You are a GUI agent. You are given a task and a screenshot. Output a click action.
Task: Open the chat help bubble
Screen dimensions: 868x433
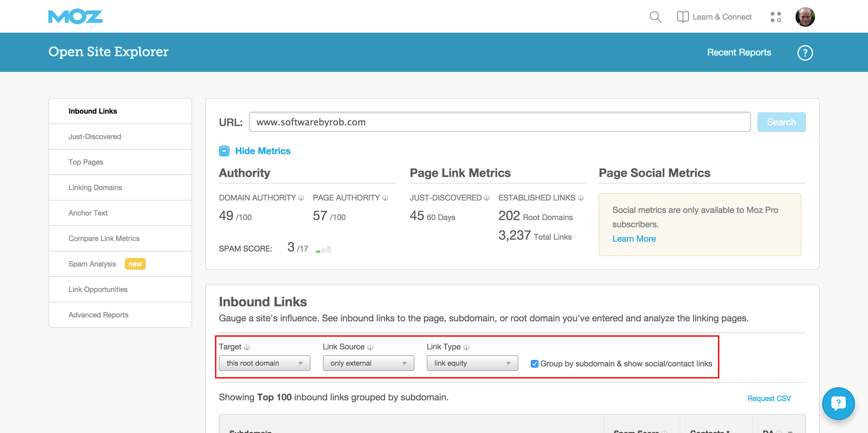[838, 403]
